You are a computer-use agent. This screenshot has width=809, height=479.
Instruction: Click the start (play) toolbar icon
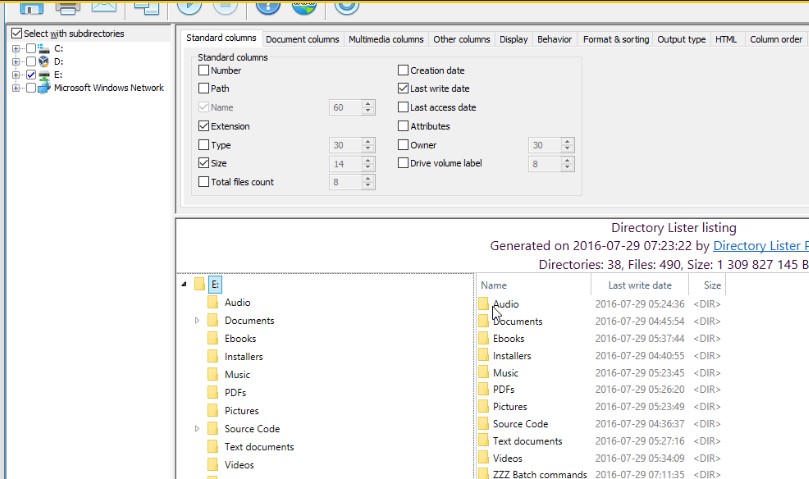(x=189, y=7)
